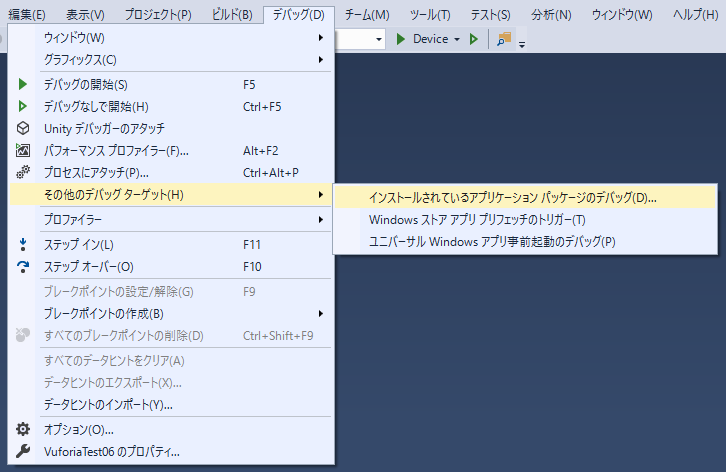
Task: Click すべてのデータヒントをクリア(A) entry
Action: tap(170, 360)
